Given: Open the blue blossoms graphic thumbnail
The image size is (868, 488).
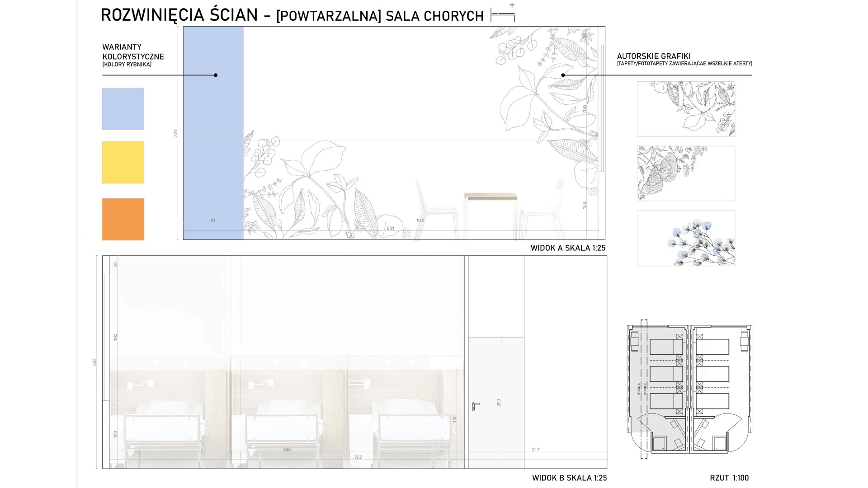Looking at the screenshot, I should point(686,238).
